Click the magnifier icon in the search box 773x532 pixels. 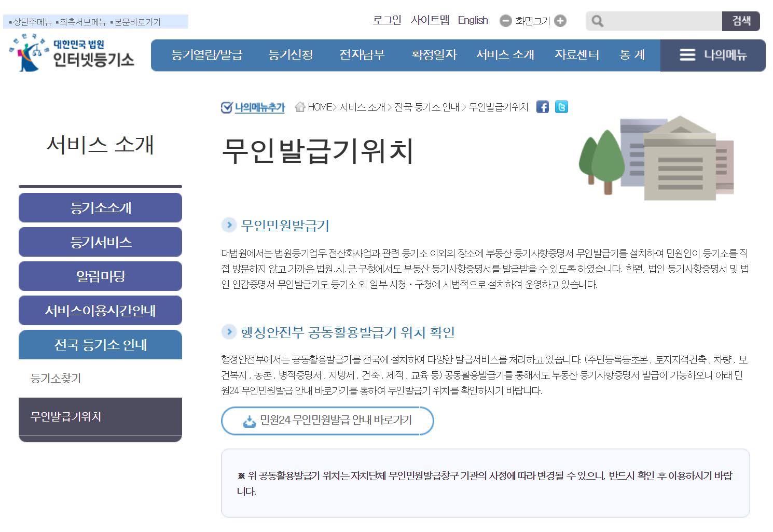[598, 21]
